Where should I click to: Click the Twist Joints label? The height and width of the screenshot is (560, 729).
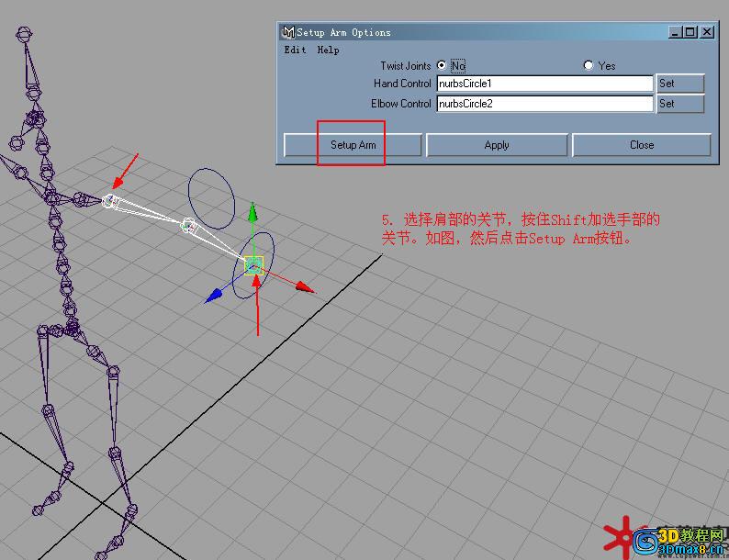point(406,66)
